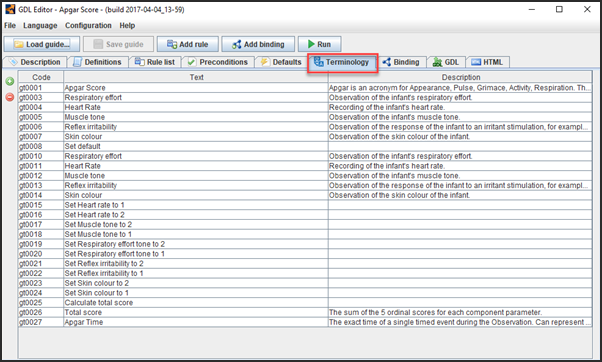
Task: Click the green add term icon
Action: (x=10, y=81)
